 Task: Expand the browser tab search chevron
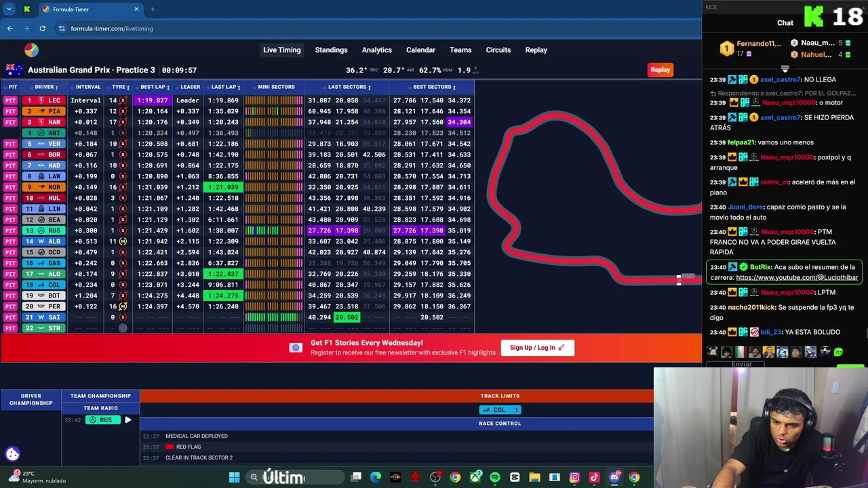[9, 9]
